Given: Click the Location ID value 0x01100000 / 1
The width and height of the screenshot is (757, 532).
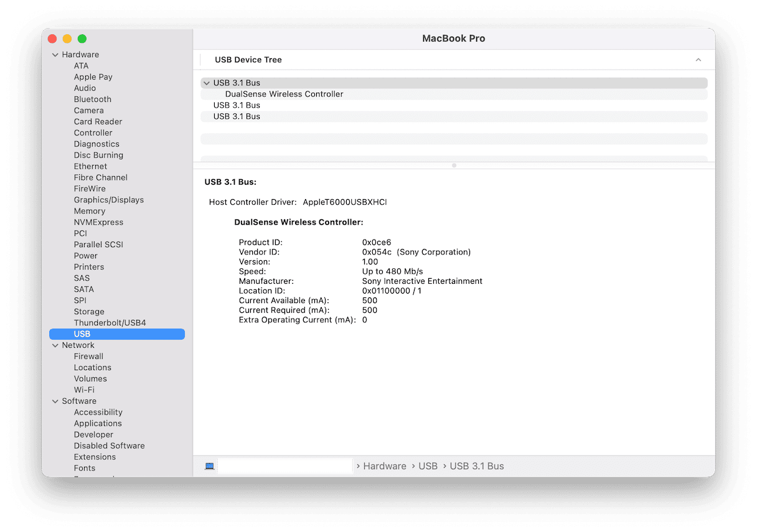Looking at the screenshot, I should tap(392, 291).
